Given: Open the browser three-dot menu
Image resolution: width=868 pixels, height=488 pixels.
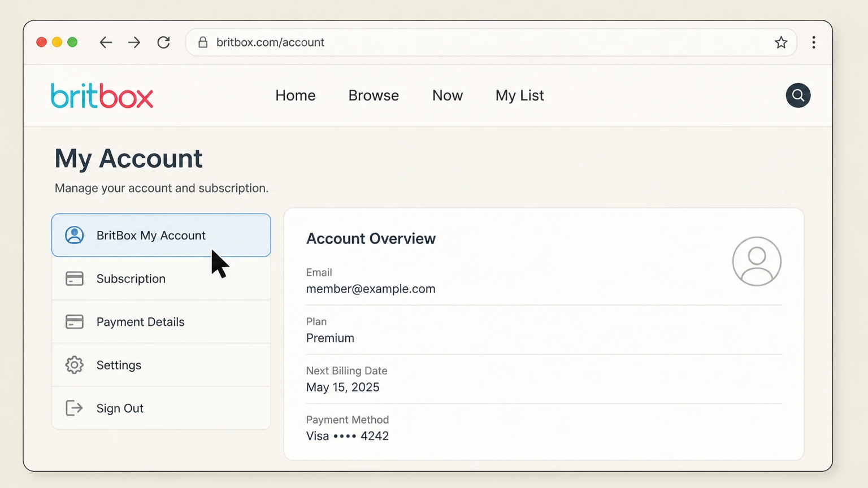Looking at the screenshot, I should [x=814, y=42].
